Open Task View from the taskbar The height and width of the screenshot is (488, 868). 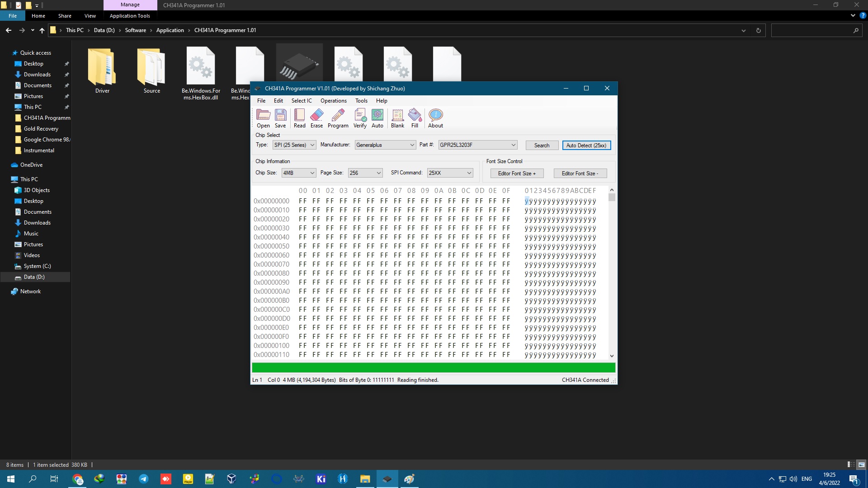coord(54,479)
